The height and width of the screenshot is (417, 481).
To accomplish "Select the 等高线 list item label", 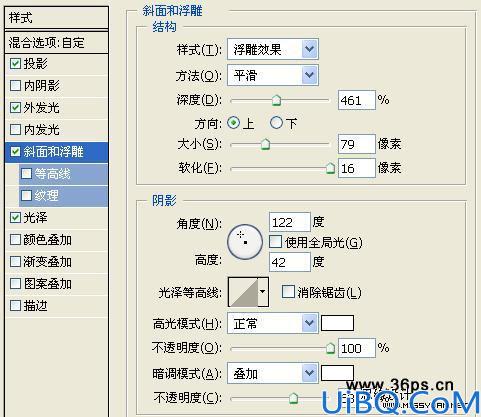I will (52, 174).
